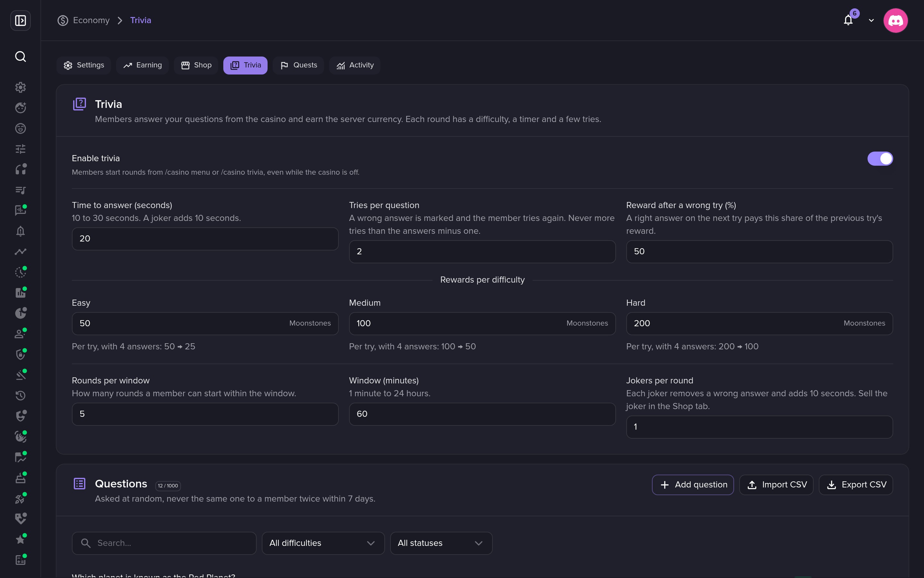924x578 pixels.
Task: Open the rocket sidebar icon
Action: tap(20, 498)
